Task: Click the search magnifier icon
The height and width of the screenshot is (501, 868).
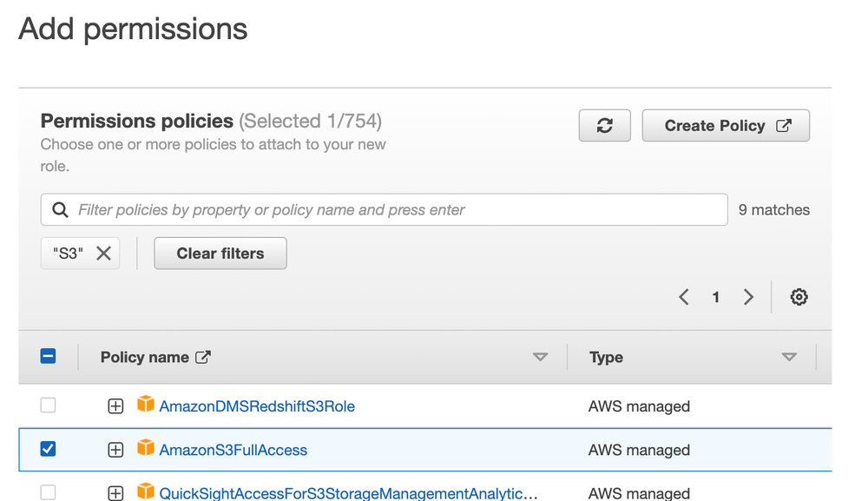Action: (58, 209)
